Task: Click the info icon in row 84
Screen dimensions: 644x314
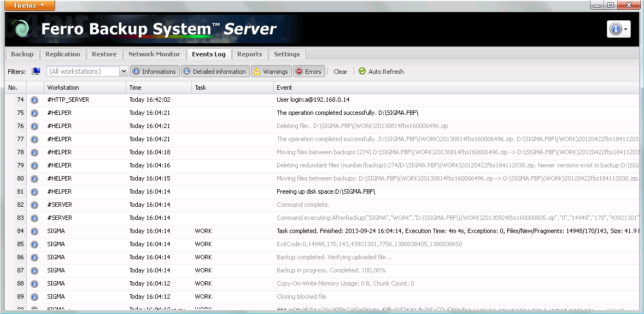Action: click(x=34, y=231)
